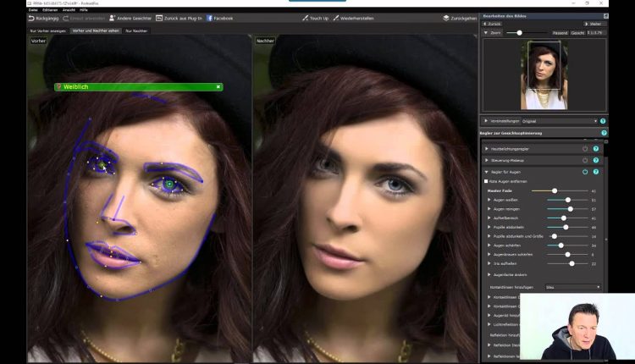This screenshot has height=364, width=635.
Task: Open help for Regler zur Gesichtsoptimierung
Action: click(604, 133)
